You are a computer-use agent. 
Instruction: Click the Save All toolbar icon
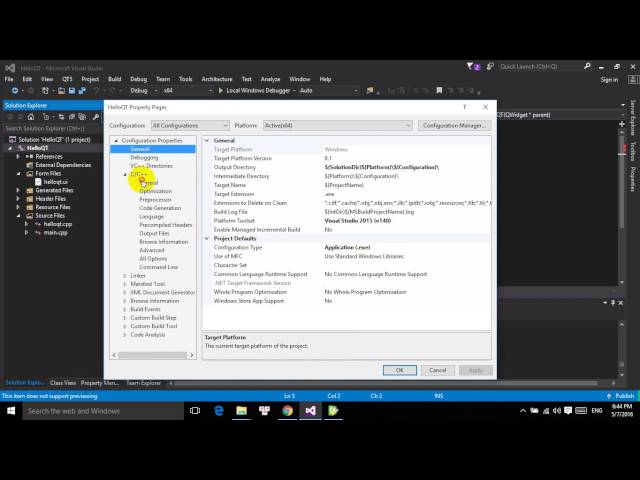click(82, 91)
